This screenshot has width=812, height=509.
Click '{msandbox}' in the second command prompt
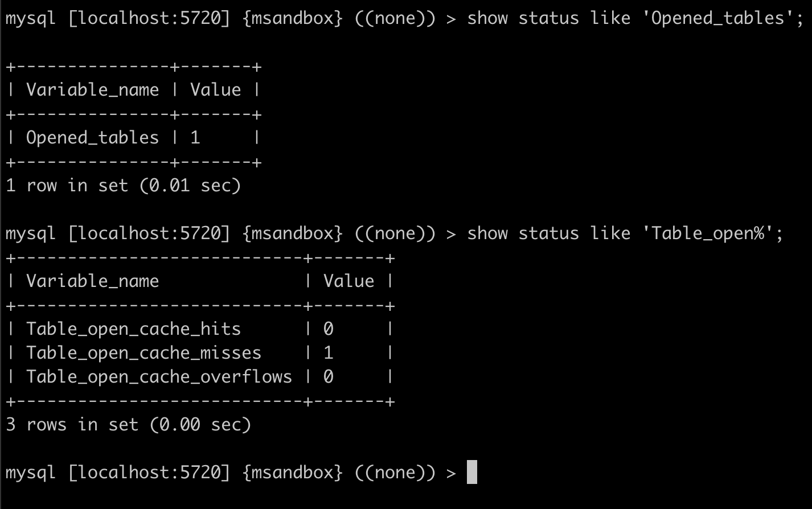click(x=292, y=233)
